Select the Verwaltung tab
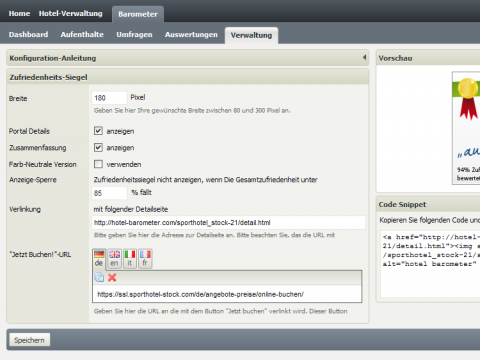Viewport: 480px width, 360px height. [x=251, y=35]
